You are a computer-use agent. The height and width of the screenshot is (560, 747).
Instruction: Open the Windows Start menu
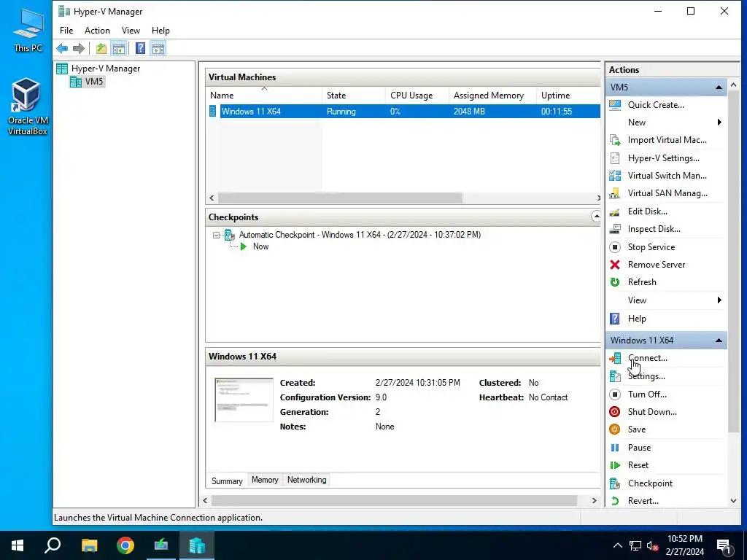[18, 545]
